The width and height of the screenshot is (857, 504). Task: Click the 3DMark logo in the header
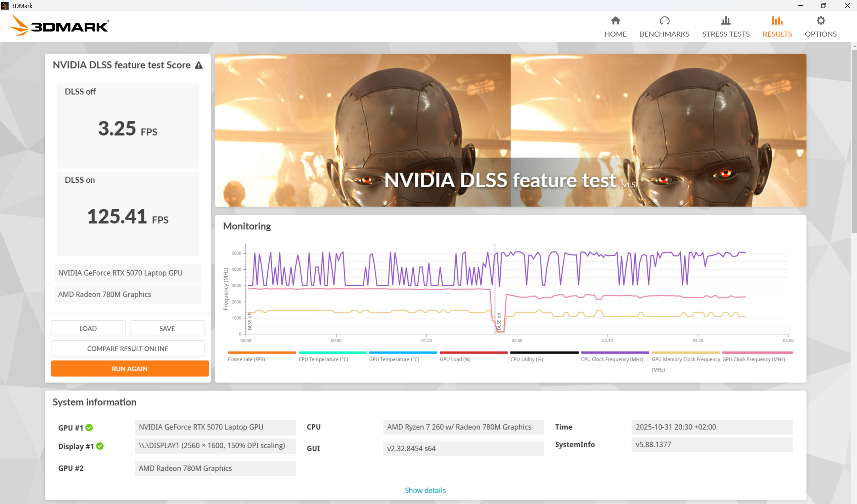click(58, 26)
